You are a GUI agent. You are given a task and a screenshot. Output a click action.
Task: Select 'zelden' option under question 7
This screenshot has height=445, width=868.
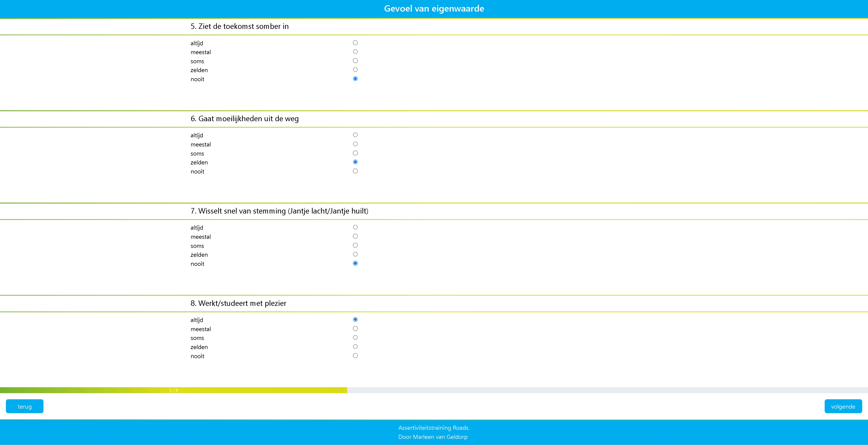click(x=355, y=254)
